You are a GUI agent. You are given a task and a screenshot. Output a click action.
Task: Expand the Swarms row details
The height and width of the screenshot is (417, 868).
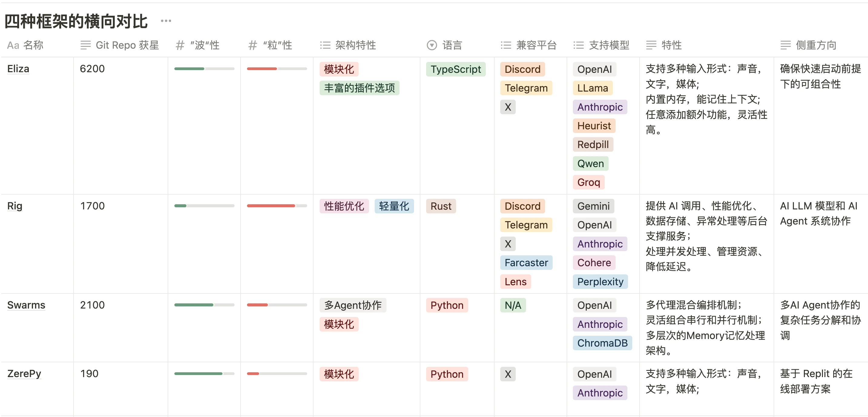coord(26,306)
